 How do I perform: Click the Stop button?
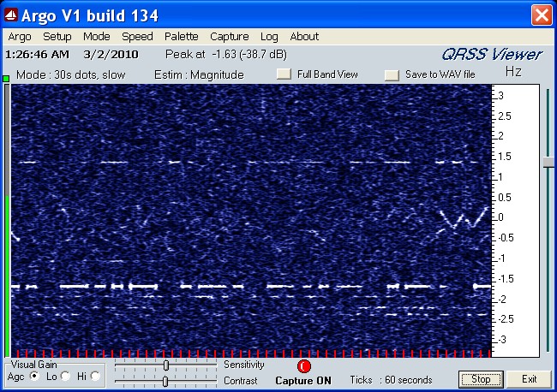pos(481,379)
